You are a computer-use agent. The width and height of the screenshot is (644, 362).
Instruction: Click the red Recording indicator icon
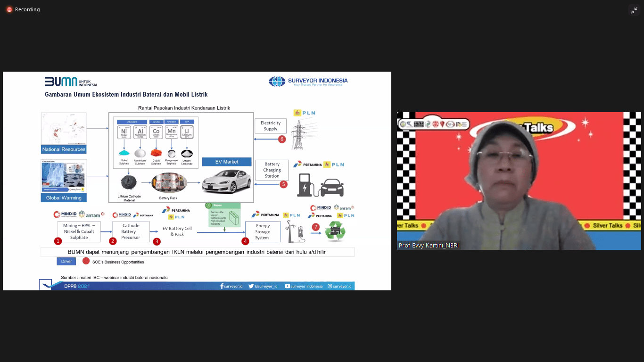(x=9, y=9)
